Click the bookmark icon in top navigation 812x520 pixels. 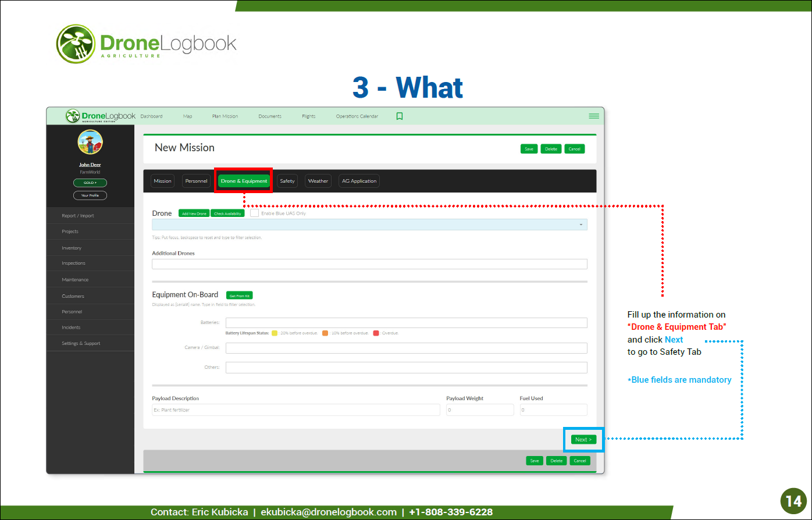point(400,116)
